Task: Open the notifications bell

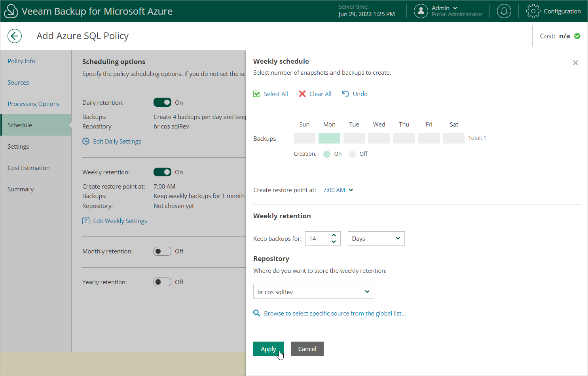Action: (x=504, y=11)
